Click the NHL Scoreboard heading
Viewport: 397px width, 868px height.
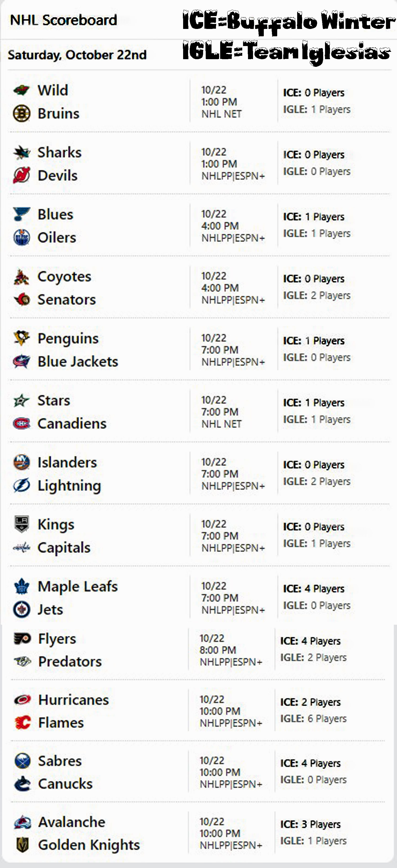pos(64,20)
